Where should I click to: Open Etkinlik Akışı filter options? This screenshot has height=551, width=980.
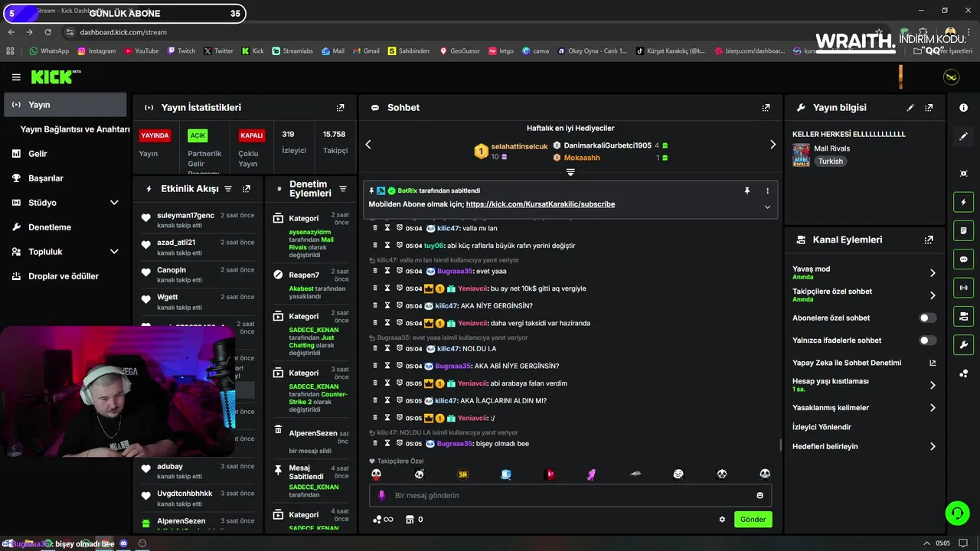pyautogui.click(x=228, y=188)
